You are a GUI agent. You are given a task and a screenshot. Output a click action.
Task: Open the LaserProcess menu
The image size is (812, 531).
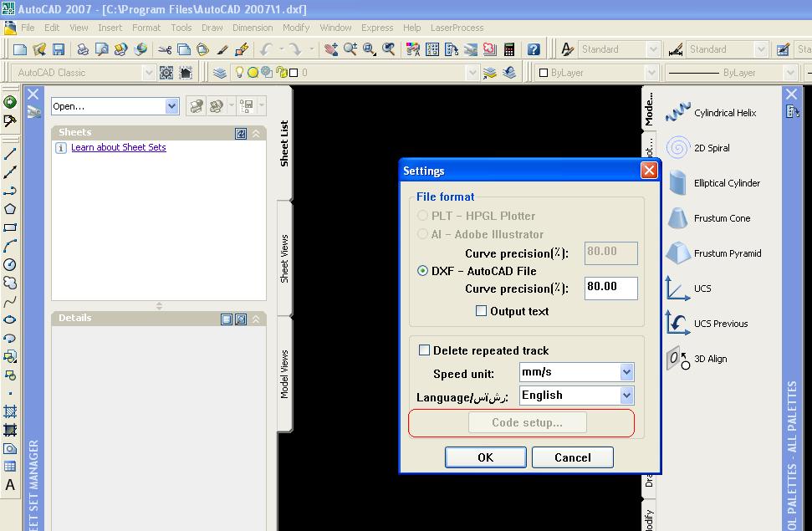(457, 28)
